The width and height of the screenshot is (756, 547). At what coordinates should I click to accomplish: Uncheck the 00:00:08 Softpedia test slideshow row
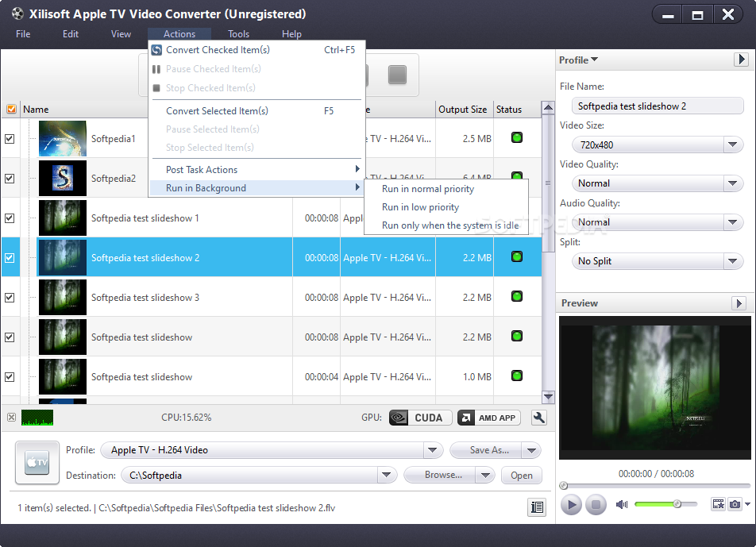point(10,337)
